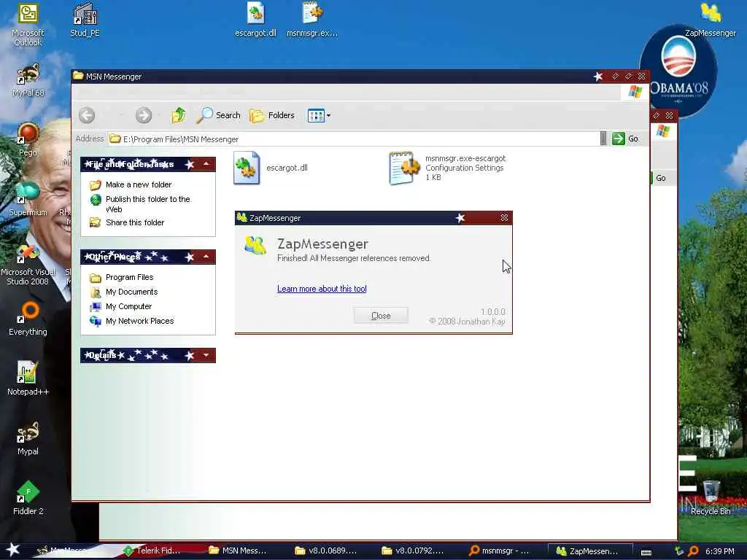Select the msnmsgr.ex... file on the desktop
This screenshot has width=747, height=560.
click(x=312, y=20)
